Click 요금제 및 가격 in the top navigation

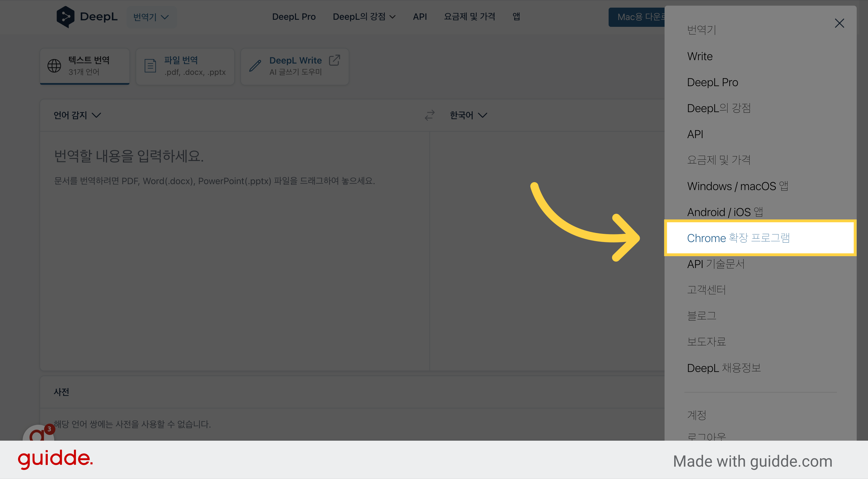point(469,17)
